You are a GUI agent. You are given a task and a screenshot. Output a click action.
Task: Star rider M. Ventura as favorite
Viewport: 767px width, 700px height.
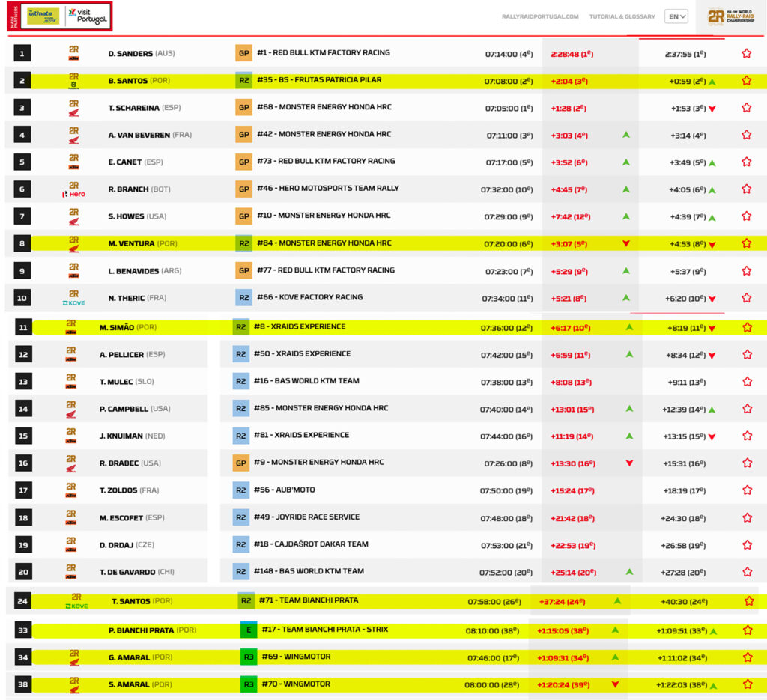click(x=746, y=243)
